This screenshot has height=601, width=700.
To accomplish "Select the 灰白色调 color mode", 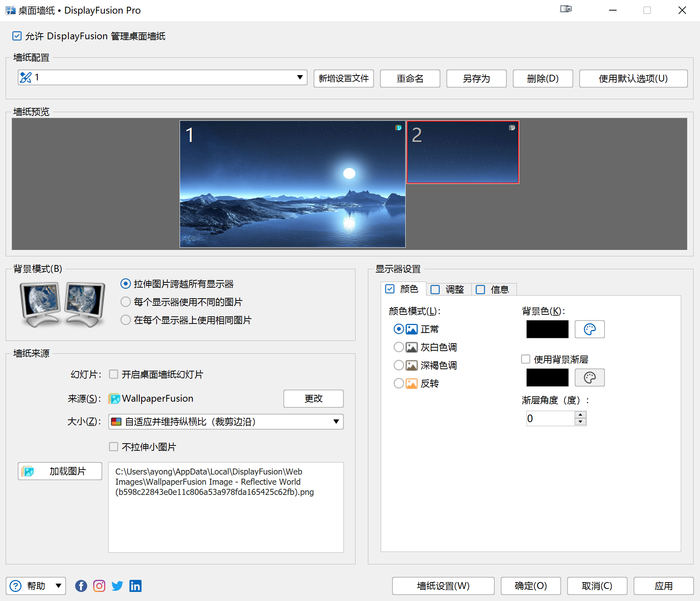I will pyautogui.click(x=398, y=347).
